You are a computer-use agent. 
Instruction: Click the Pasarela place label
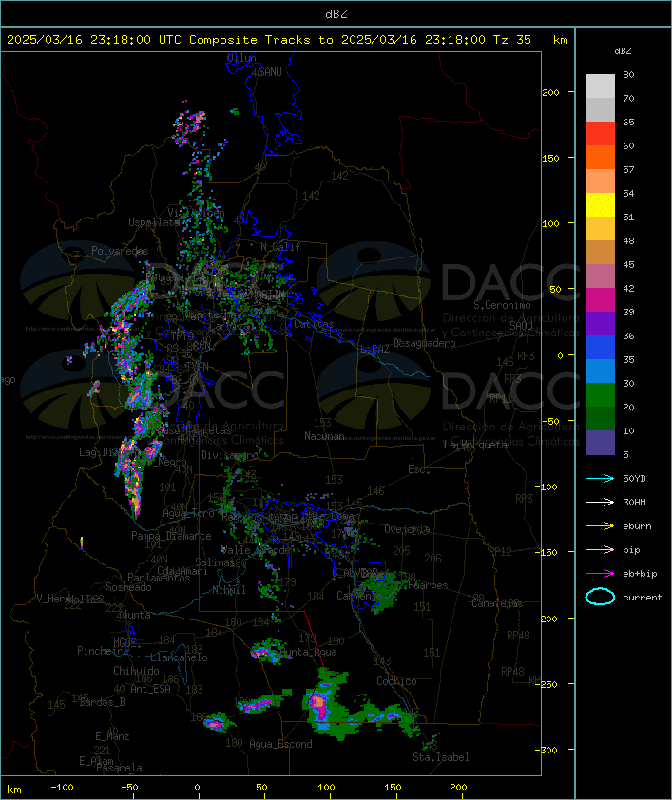119,768
